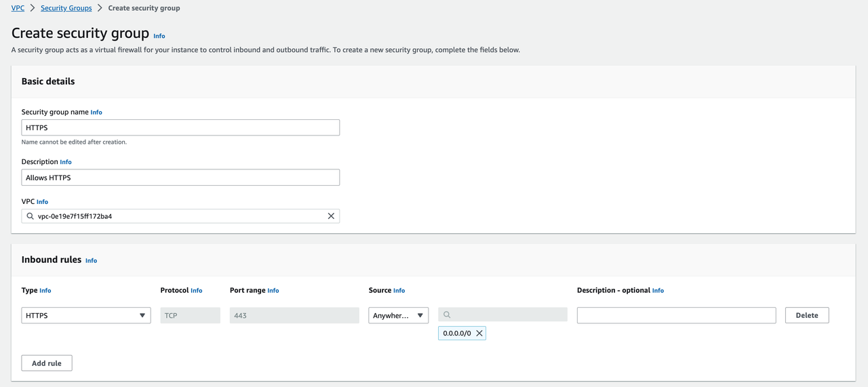Click the Create security group breadcrumb text
The height and width of the screenshot is (387, 868).
(x=144, y=8)
